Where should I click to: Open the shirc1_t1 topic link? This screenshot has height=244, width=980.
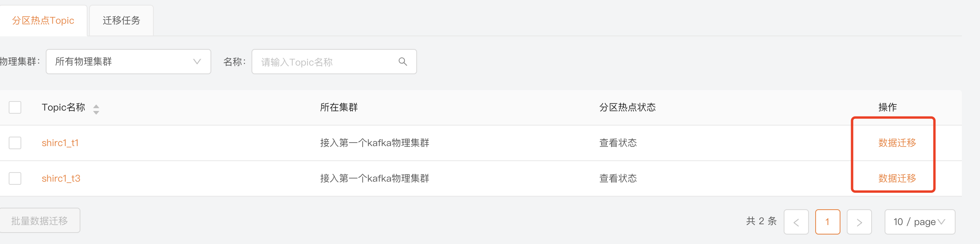60,143
